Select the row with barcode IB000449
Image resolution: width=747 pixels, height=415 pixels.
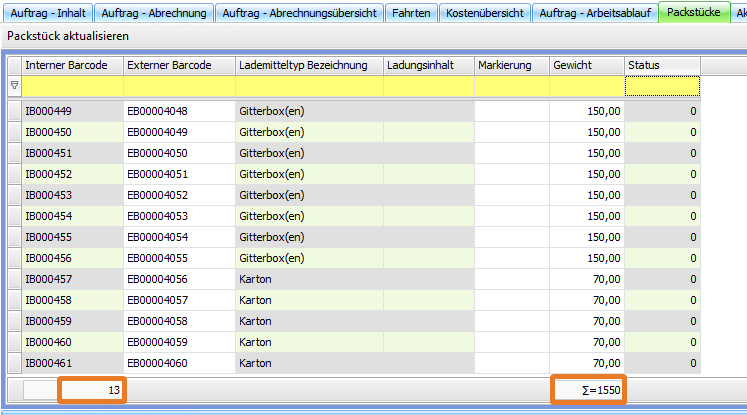tap(71, 111)
